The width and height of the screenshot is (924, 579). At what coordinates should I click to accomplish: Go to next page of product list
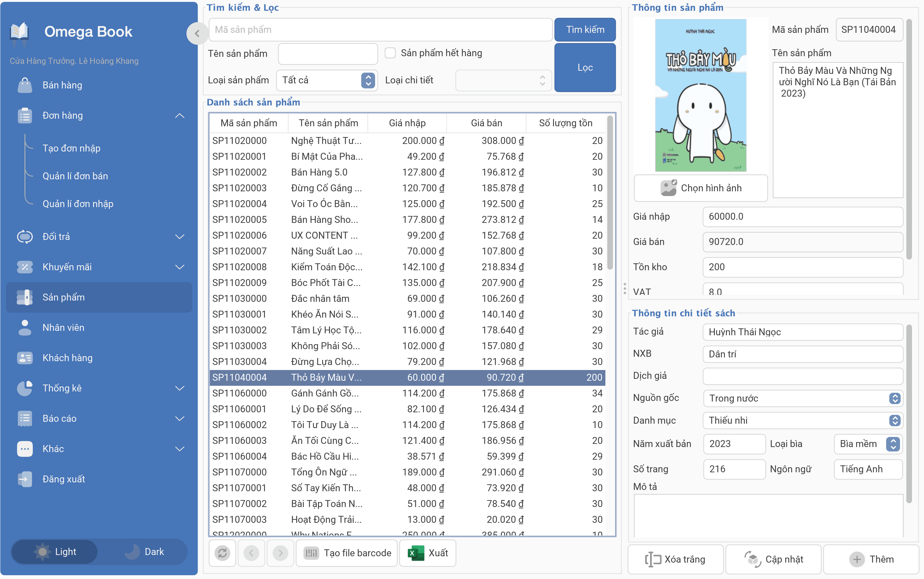coord(280,552)
